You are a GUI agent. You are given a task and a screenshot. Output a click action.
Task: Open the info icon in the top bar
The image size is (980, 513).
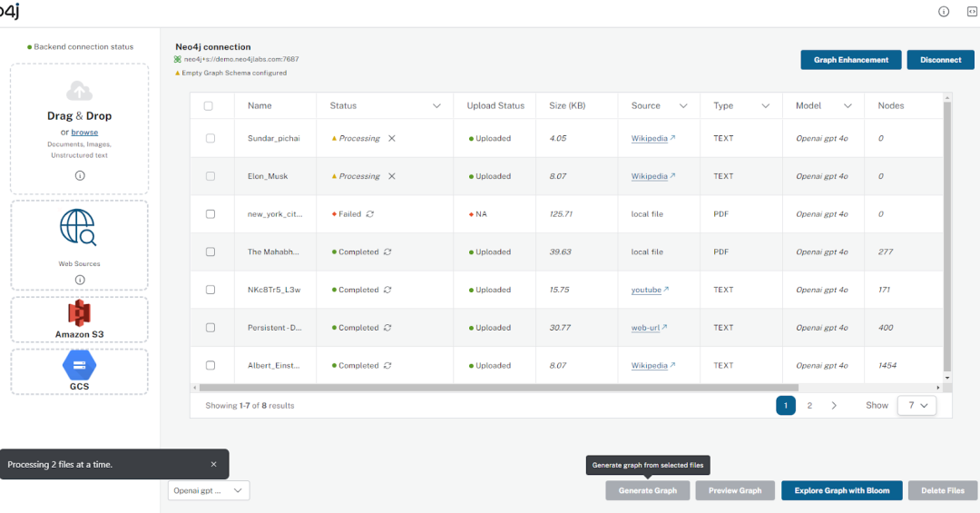pos(944,11)
